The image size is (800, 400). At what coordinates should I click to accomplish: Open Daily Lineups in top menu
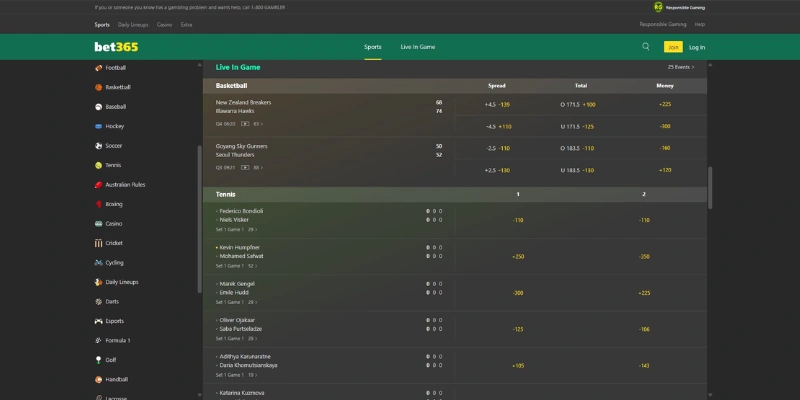(133, 24)
